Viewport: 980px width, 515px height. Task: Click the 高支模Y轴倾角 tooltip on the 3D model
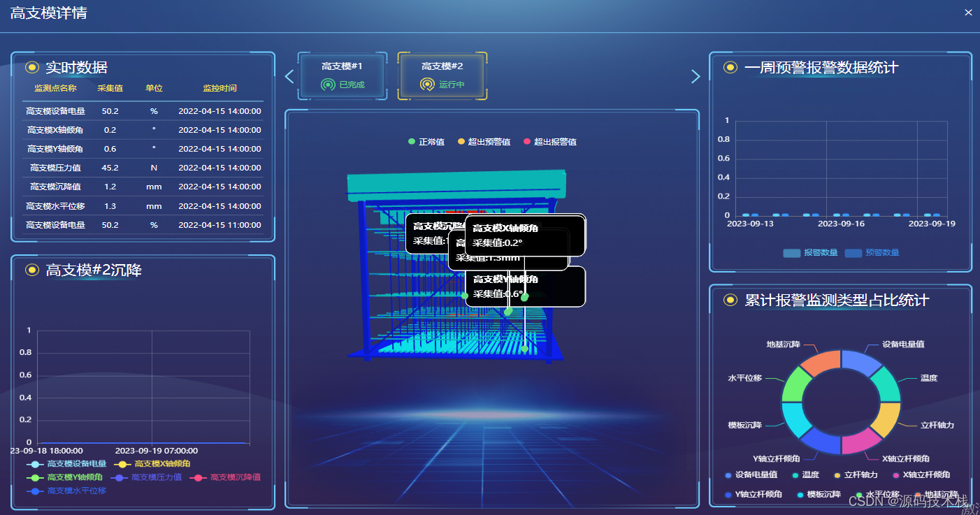click(526, 286)
